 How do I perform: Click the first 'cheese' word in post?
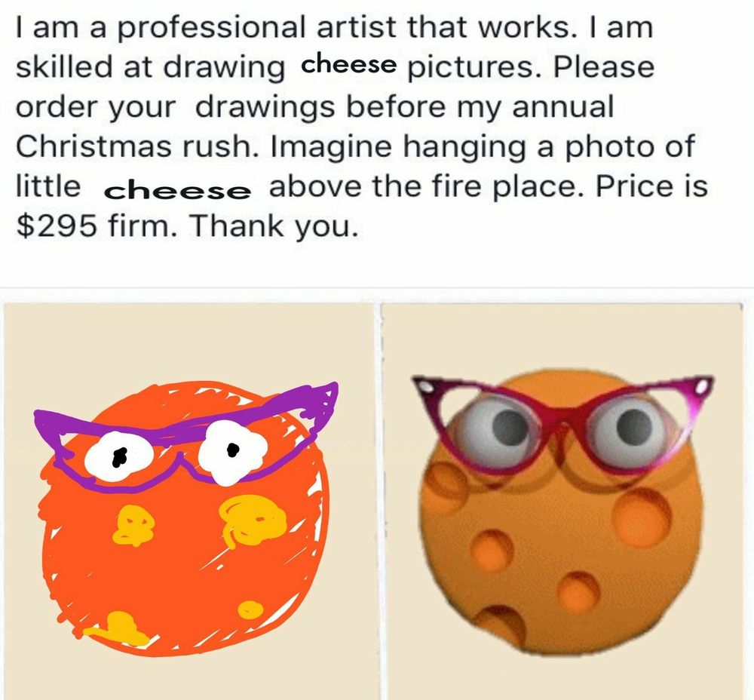(x=348, y=65)
